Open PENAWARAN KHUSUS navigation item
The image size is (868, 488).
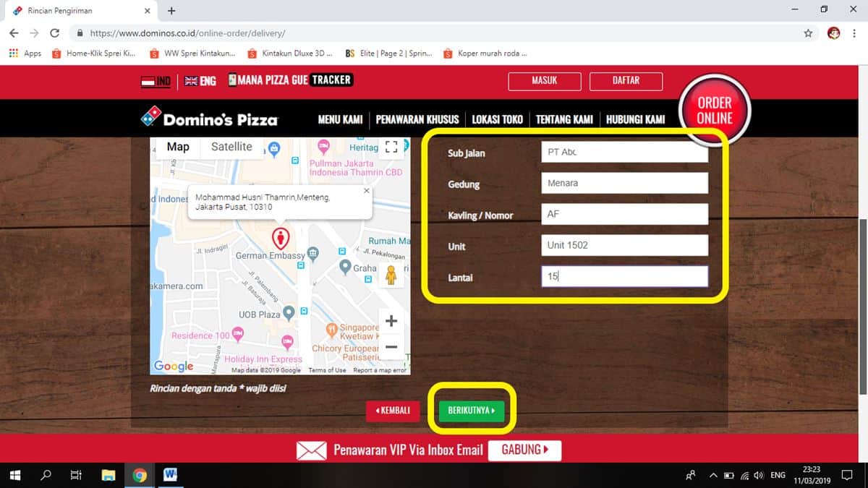417,119
